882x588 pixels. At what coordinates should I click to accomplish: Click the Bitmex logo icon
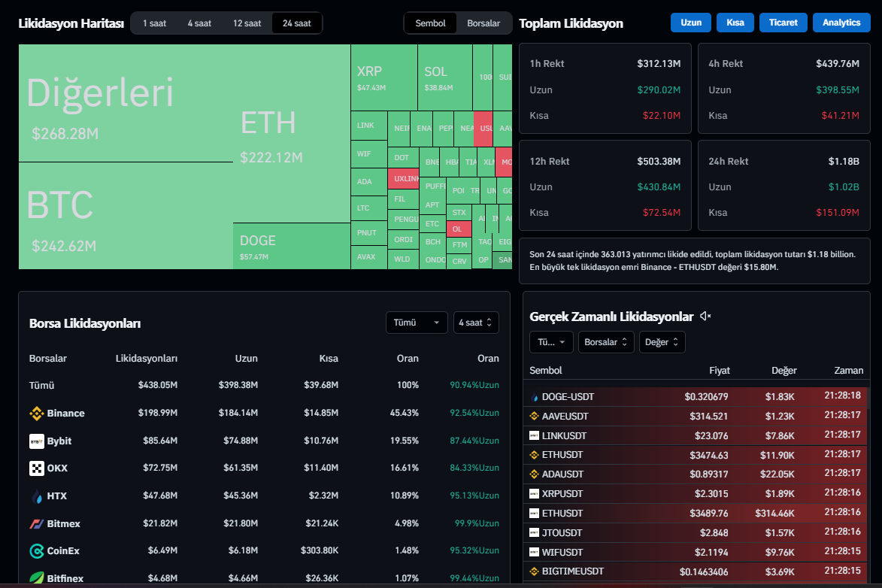click(x=36, y=523)
